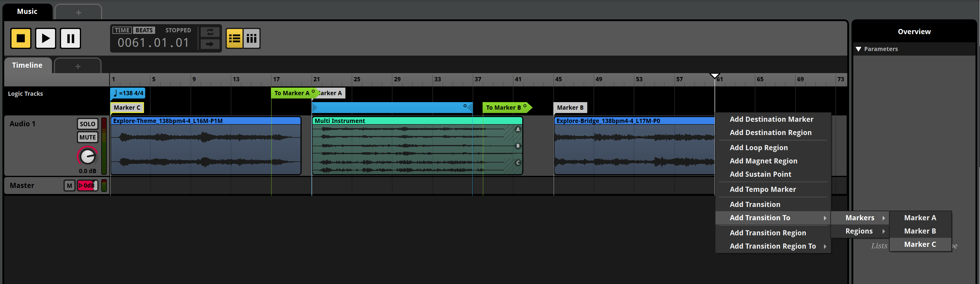Choose Marker B in submenu

(x=920, y=231)
